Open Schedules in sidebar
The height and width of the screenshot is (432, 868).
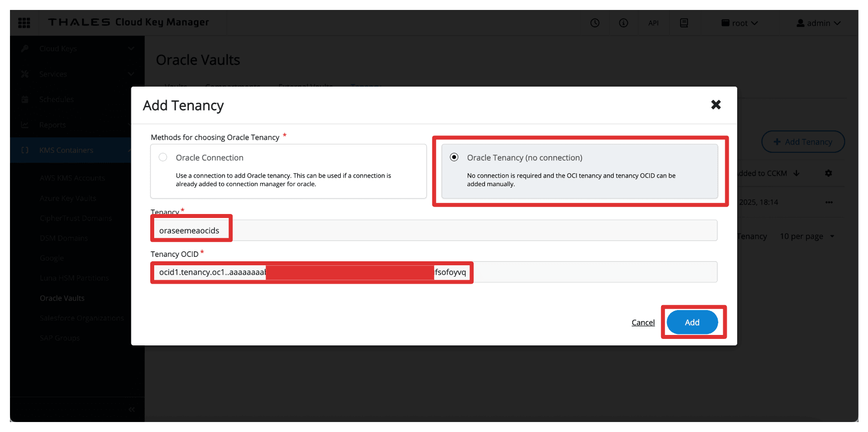coord(77,100)
